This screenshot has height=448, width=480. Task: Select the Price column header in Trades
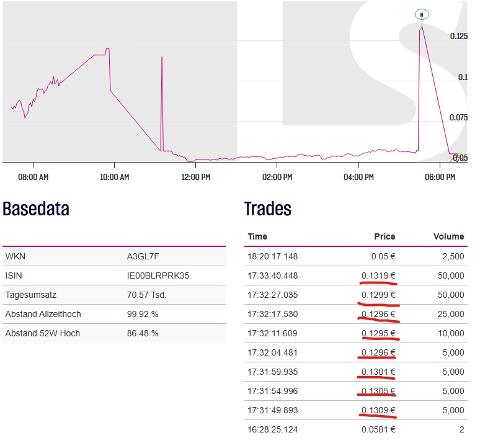tap(384, 236)
